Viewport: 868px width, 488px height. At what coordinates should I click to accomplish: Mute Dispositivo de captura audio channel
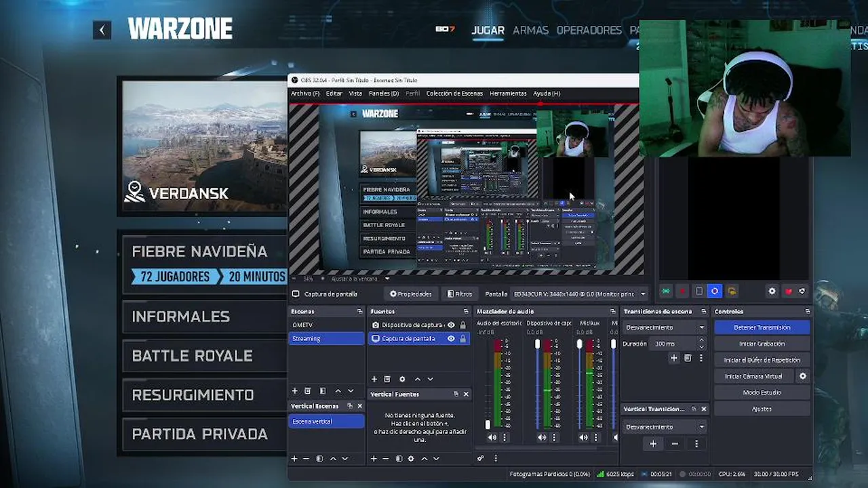point(542,438)
